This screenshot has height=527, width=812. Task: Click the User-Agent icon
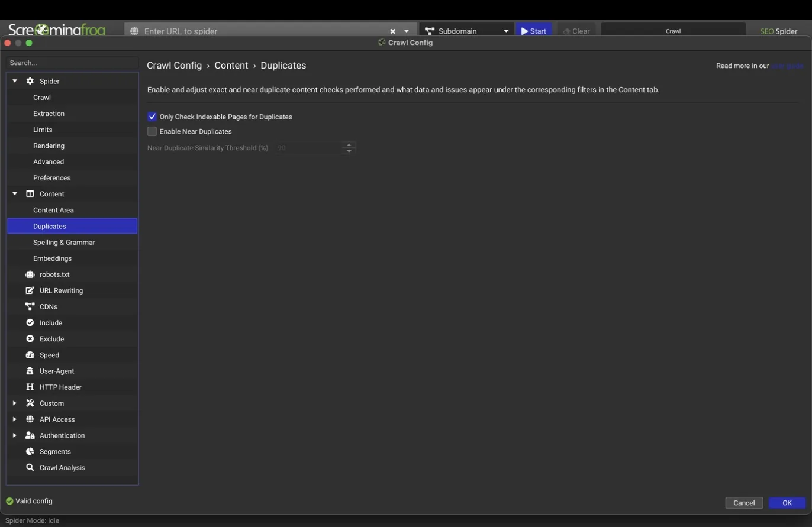click(x=30, y=371)
